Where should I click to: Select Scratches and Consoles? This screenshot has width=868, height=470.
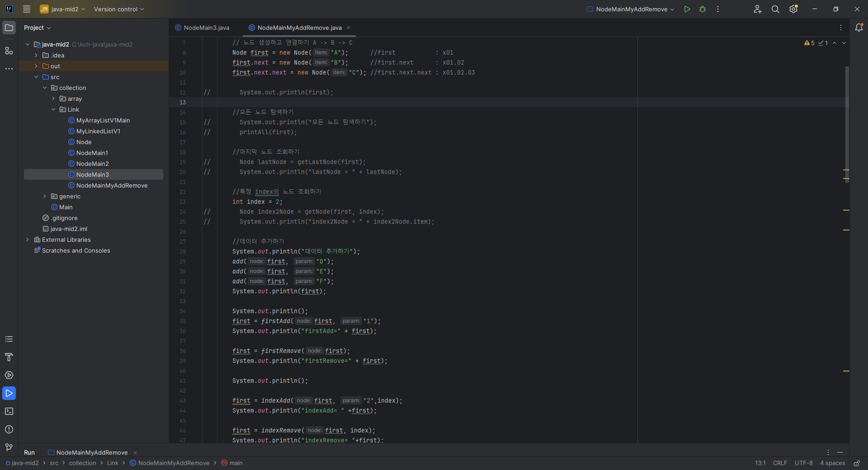[x=76, y=250]
